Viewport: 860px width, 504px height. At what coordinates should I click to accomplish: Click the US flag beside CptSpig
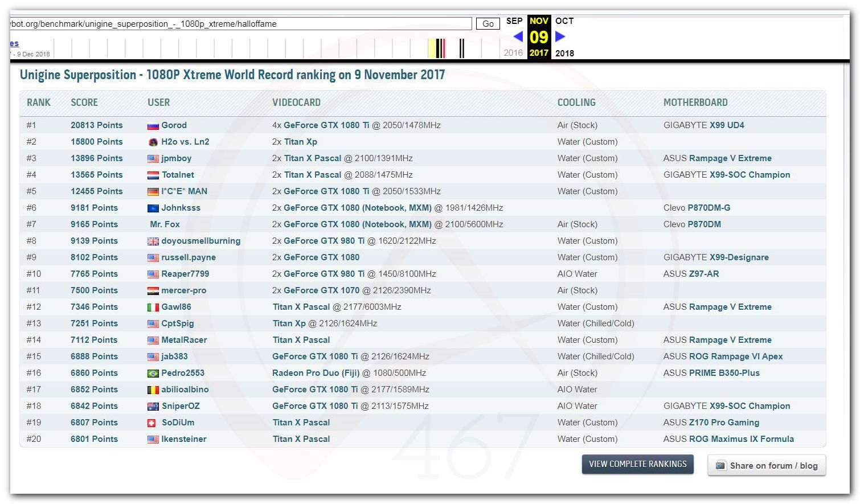pos(153,324)
